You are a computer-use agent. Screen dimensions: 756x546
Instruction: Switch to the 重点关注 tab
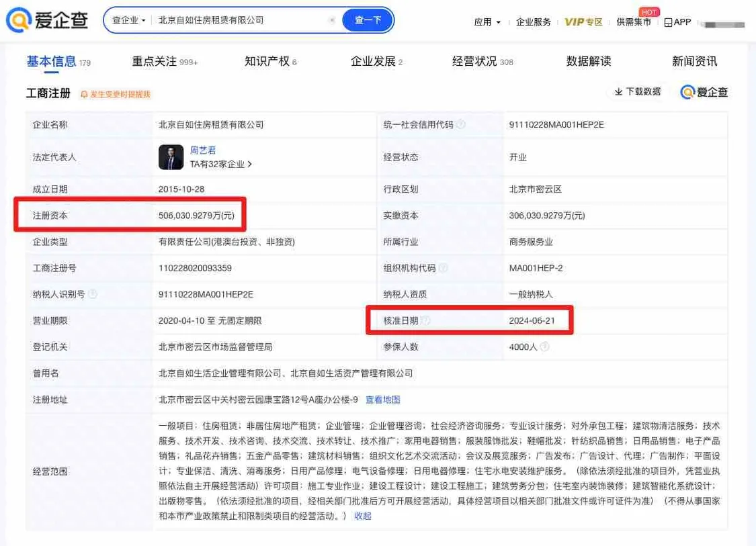pos(165,62)
